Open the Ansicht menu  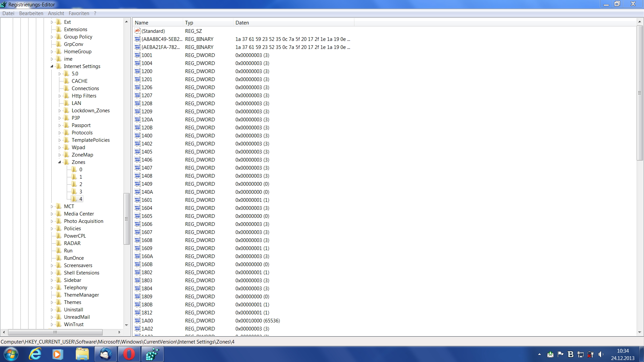56,13
